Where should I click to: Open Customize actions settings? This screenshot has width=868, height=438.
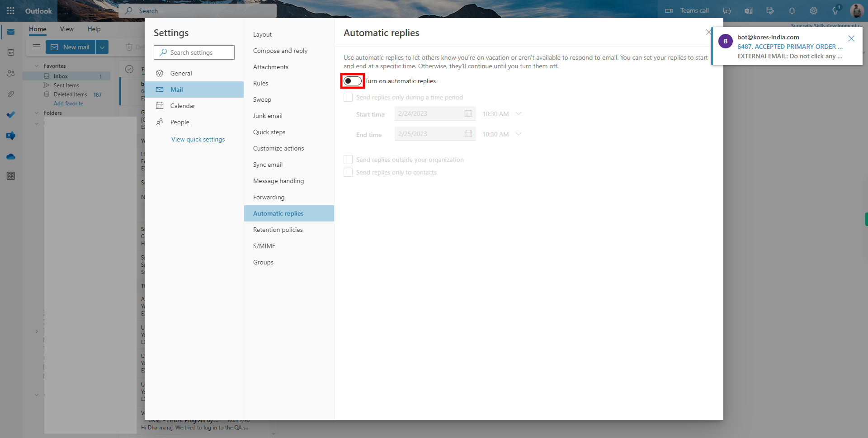point(289,148)
